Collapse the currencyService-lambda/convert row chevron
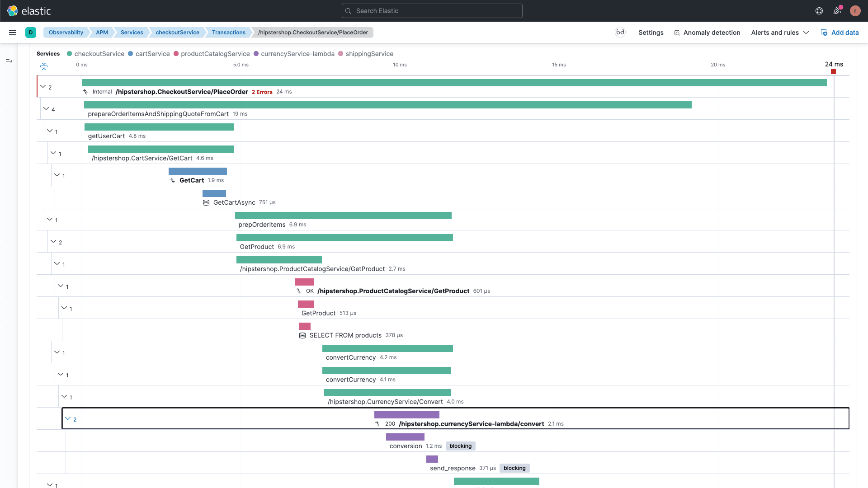The height and width of the screenshot is (488, 868). tap(68, 419)
